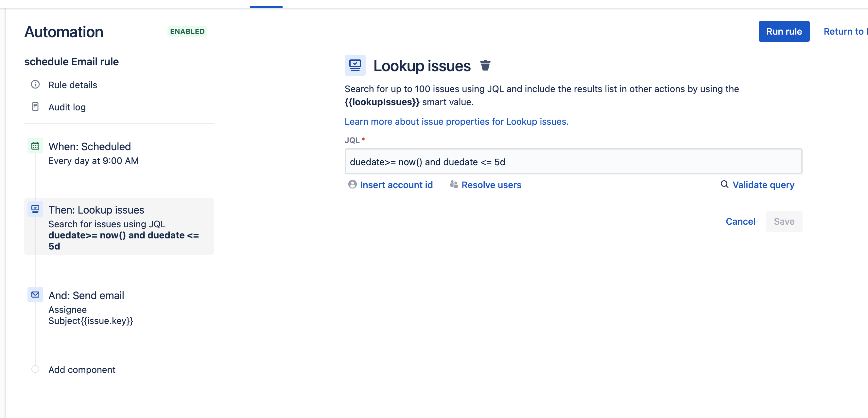Click the Save button
This screenshot has width=868, height=418.
784,221
